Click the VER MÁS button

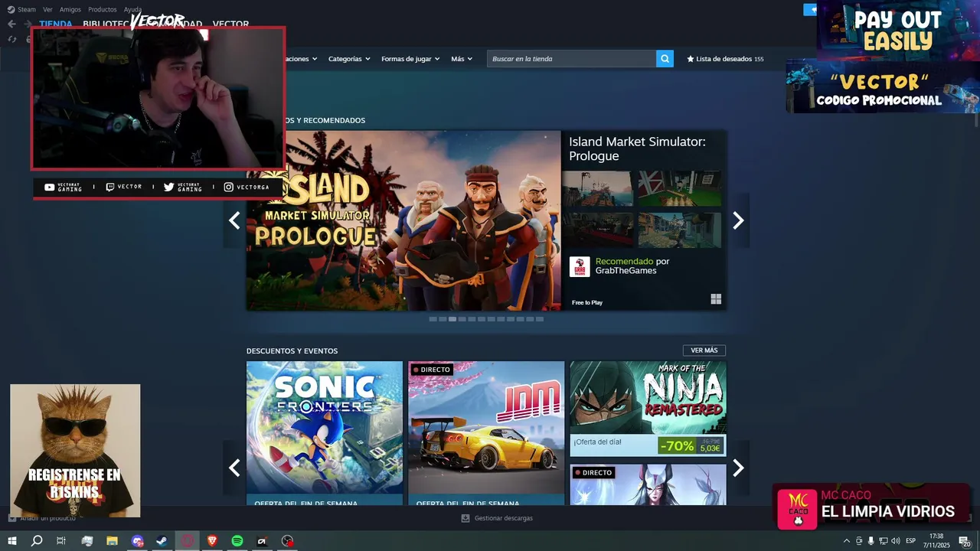pos(704,350)
